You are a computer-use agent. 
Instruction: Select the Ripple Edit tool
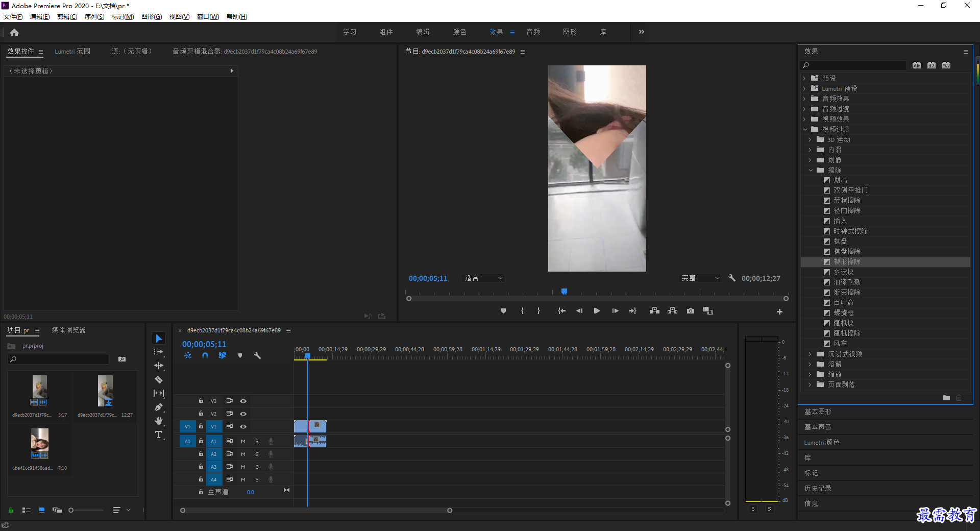pyautogui.click(x=159, y=366)
